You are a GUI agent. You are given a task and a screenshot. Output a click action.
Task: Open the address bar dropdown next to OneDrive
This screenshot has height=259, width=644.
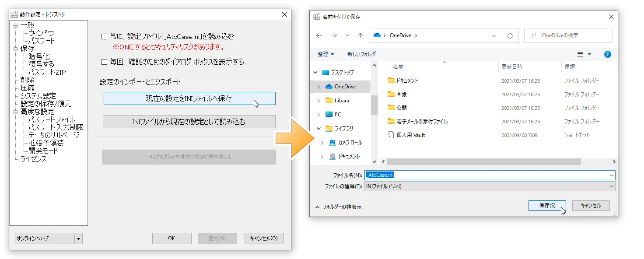pos(494,35)
